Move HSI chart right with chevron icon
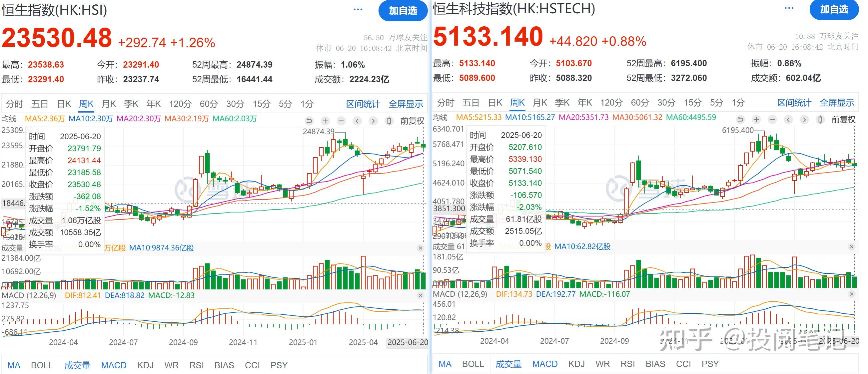 pyautogui.click(x=373, y=121)
